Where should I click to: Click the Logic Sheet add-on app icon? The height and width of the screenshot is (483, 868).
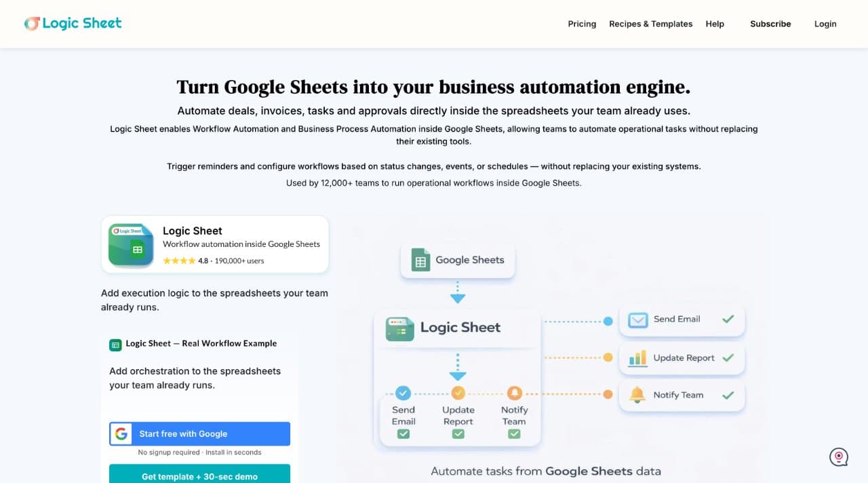[x=131, y=245]
